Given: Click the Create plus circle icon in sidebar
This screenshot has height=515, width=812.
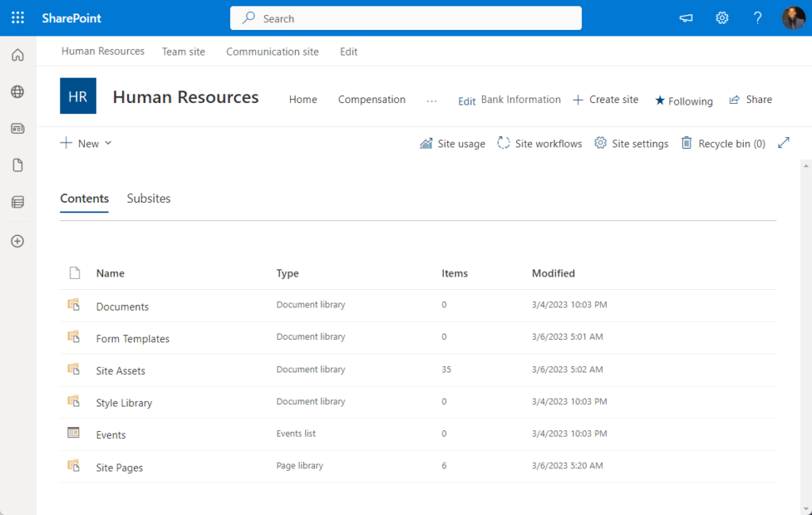Looking at the screenshot, I should tap(17, 241).
